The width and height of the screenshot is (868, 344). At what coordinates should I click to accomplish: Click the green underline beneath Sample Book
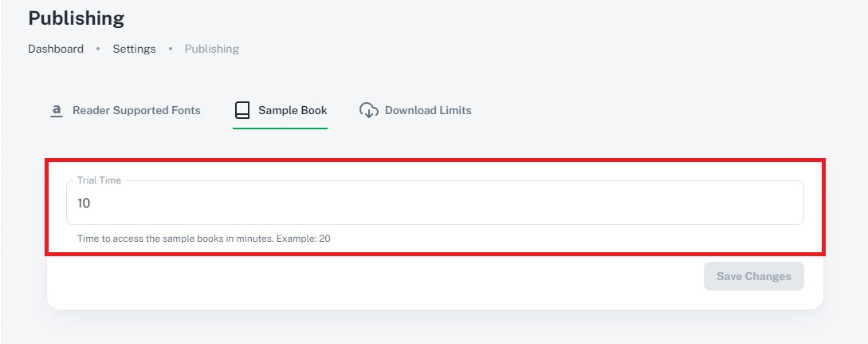pyautogui.click(x=280, y=128)
